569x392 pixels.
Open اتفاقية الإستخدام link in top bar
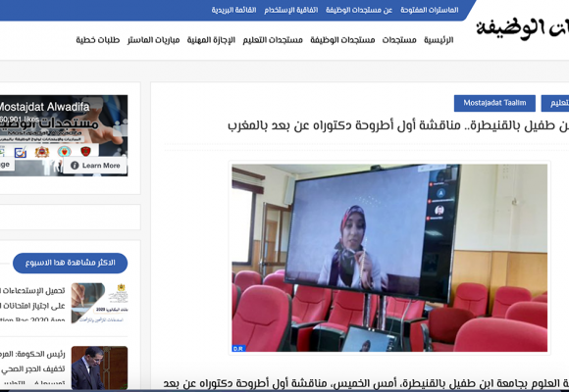(x=291, y=10)
